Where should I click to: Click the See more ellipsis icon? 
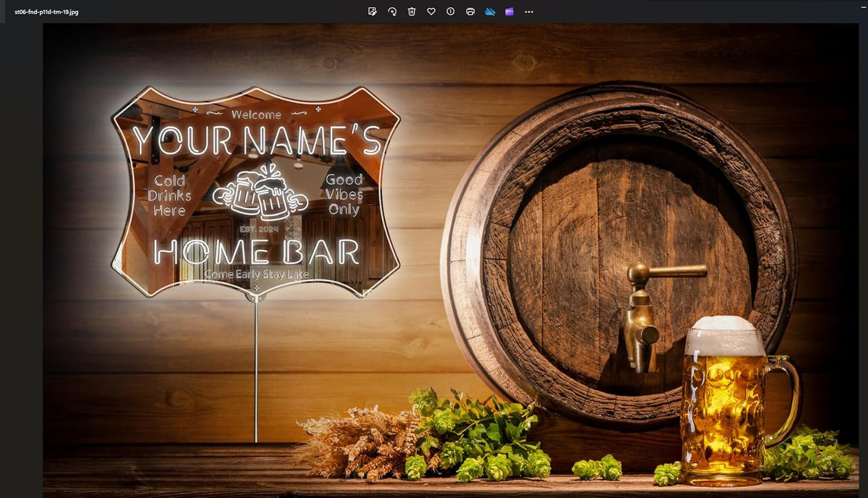529,11
